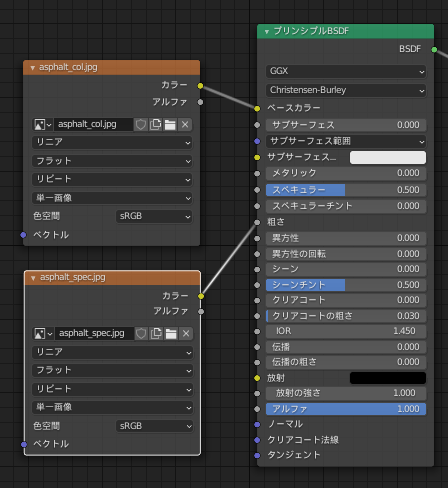Click 異方性の回転 value field
The image size is (448, 488).
346,254
